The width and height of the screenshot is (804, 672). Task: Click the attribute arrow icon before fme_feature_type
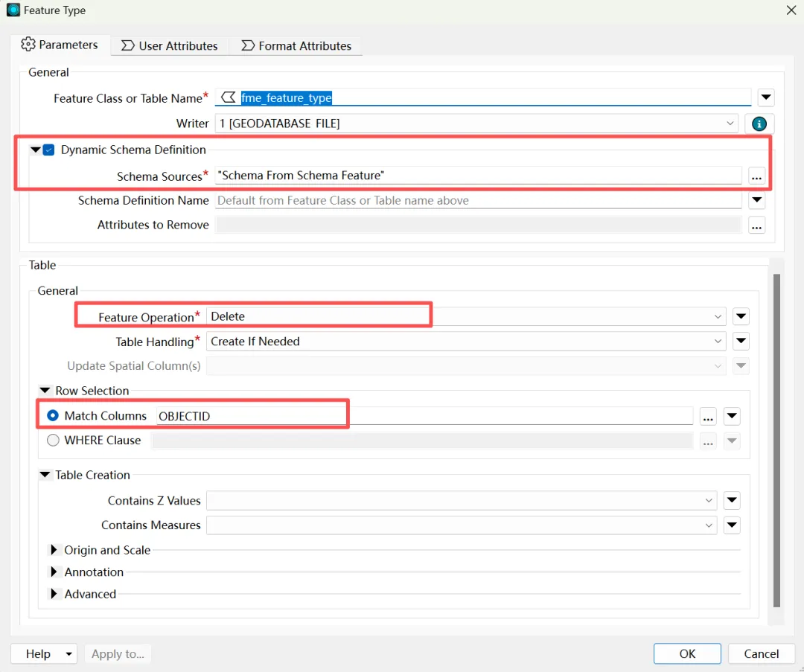coord(229,97)
